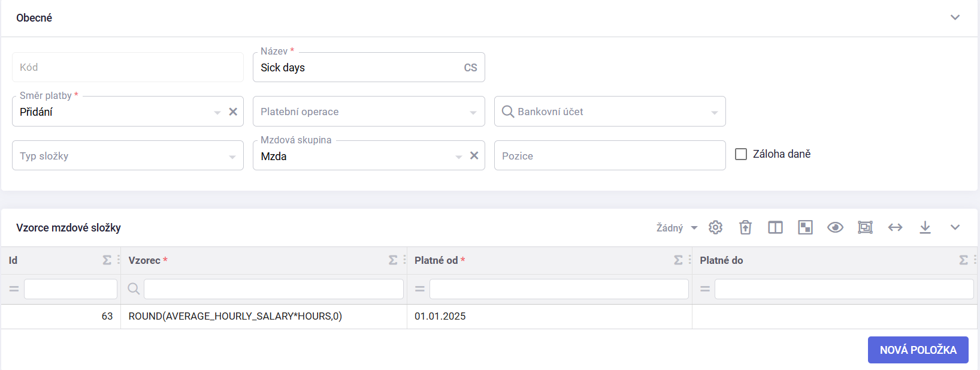Click sigma icon in Vzorec column header
Image resolution: width=980 pixels, height=370 pixels.
pos(392,260)
